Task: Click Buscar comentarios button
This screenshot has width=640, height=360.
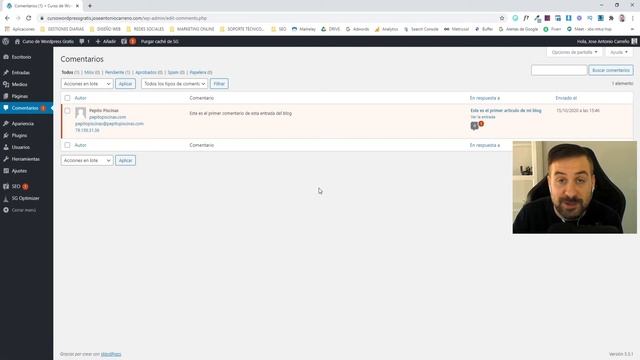Action: pos(611,70)
